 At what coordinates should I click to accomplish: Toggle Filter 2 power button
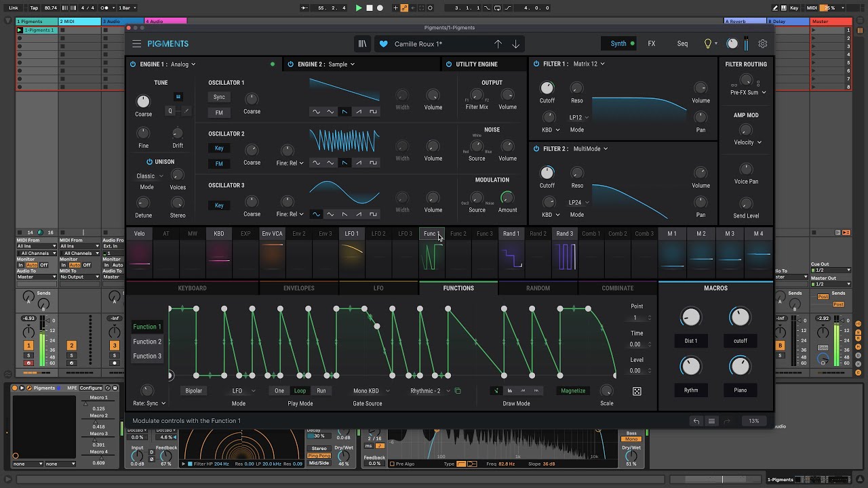click(x=536, y=148)
